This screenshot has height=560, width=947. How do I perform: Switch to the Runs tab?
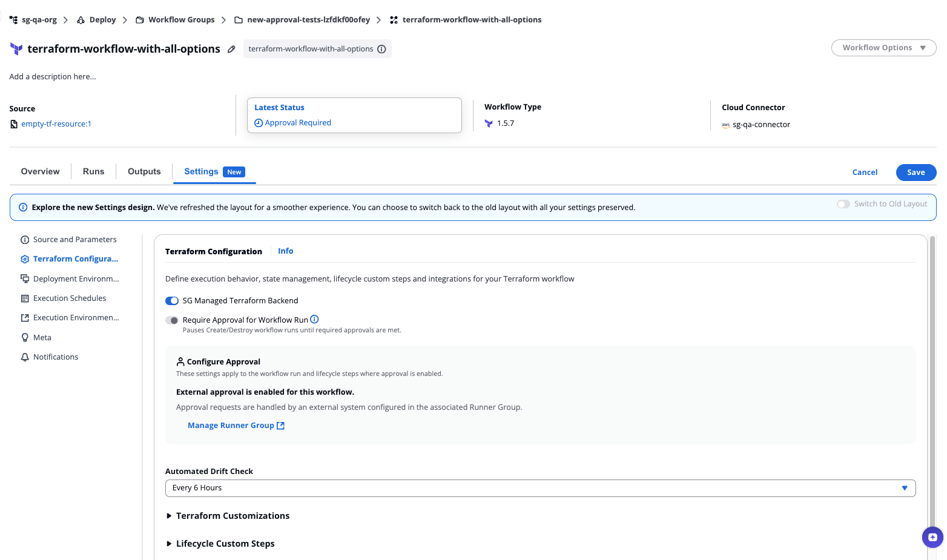click(93, 171)
